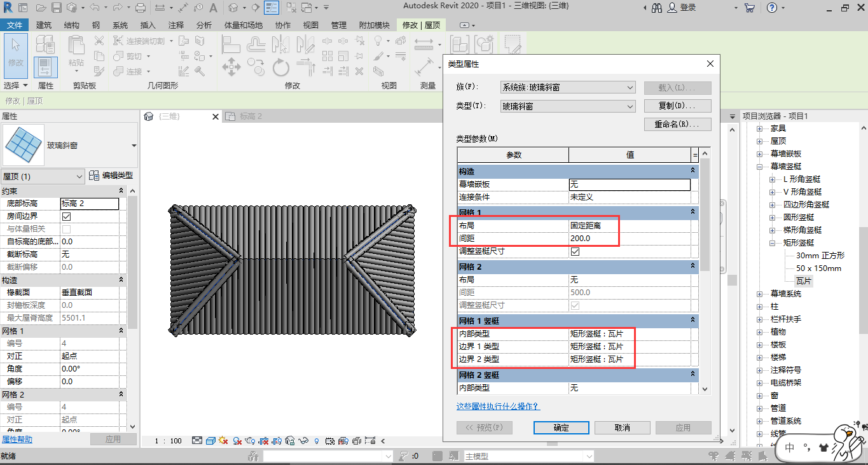868x465 pixels.
Task: Click the Cut scissors icon in Clipboard panel
Action: pos(99,41)
